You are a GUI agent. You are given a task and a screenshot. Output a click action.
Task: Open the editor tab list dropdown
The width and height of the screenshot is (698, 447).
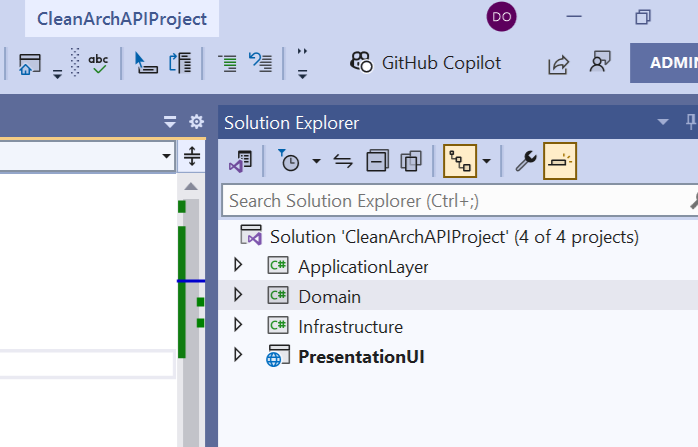[170, 122]
